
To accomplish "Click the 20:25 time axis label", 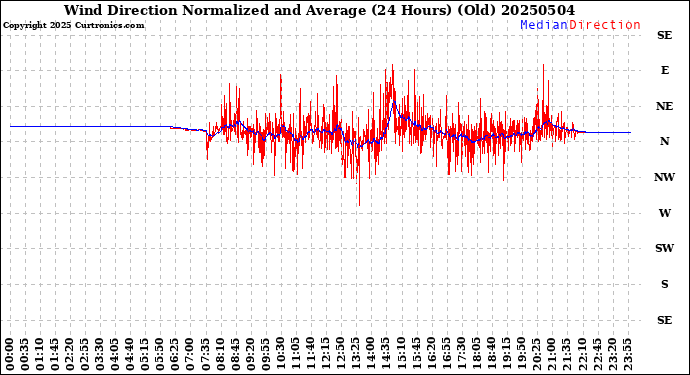I will [x=536, y=354].
